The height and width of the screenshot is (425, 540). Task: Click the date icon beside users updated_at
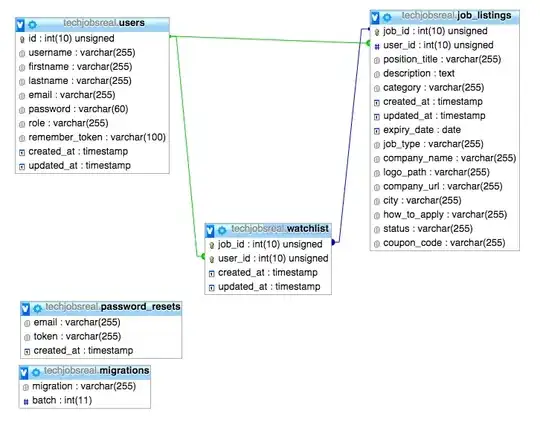coord(22,167)
